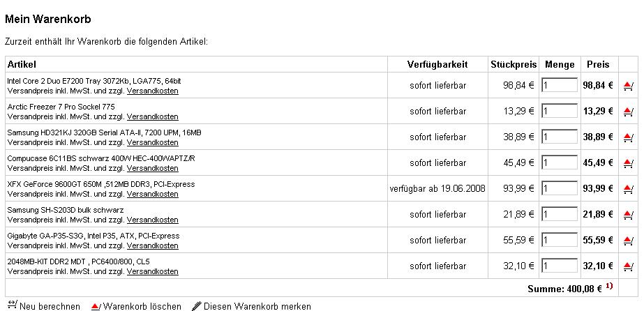Remove Samsung SH-S203D drive from cart
The image size is (644, 311).
point(628,215)
